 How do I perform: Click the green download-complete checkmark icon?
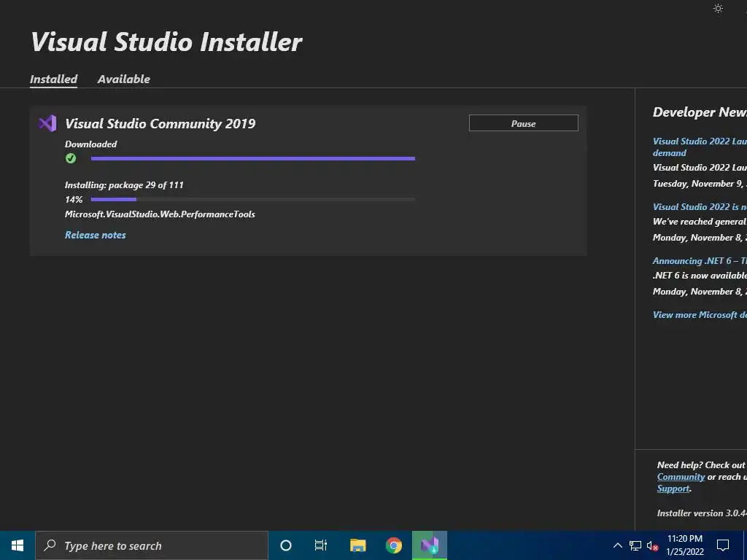tap(71, 158)
